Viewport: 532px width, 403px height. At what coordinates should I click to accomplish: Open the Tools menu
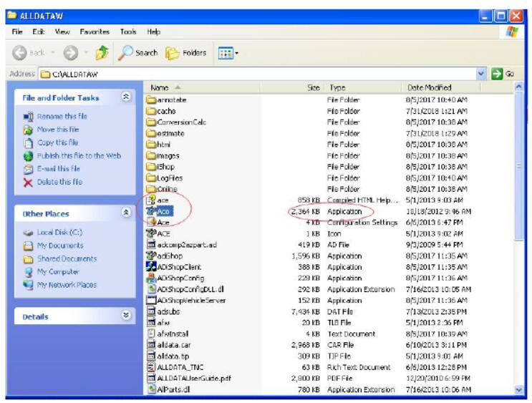[128, 32]
